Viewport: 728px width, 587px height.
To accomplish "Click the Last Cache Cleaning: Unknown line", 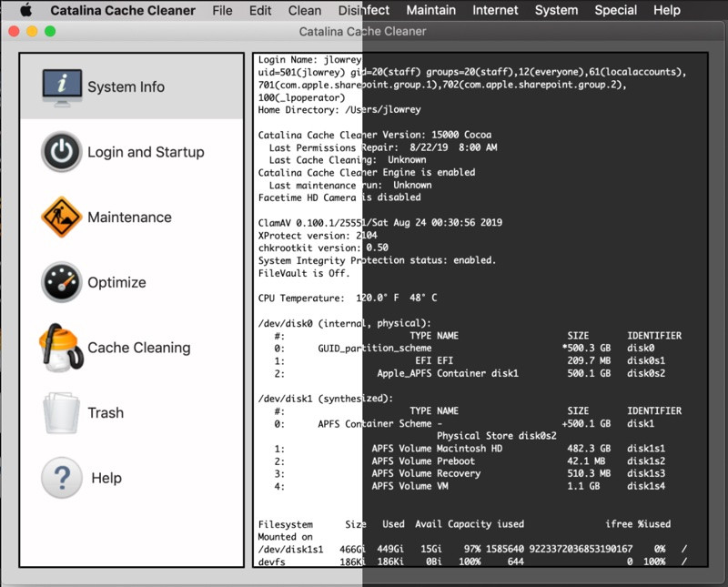I will [x=348, y=160].
